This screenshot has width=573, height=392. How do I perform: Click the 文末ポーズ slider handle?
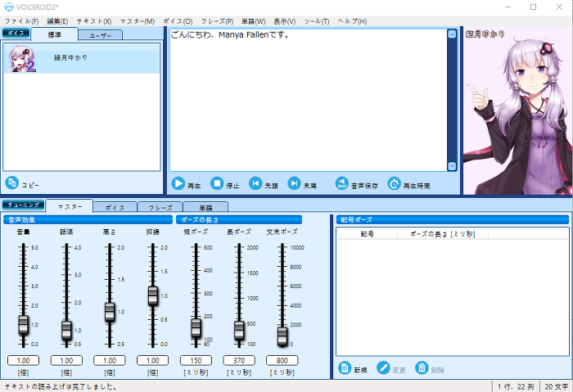tap(282, 336)
